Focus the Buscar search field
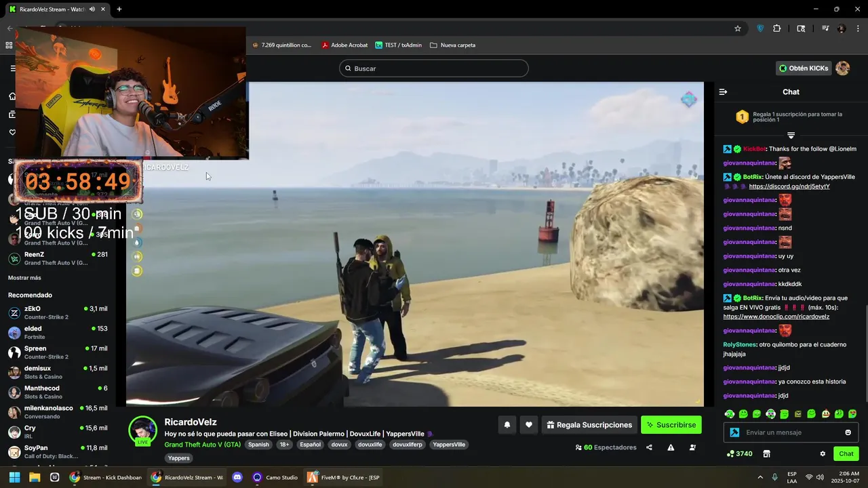Viewport: 868px width, 488px height. (x=434, y=68)
